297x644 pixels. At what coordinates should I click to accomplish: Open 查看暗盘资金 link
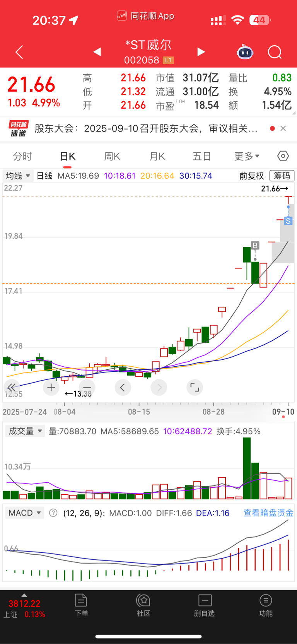pos(268,513)
